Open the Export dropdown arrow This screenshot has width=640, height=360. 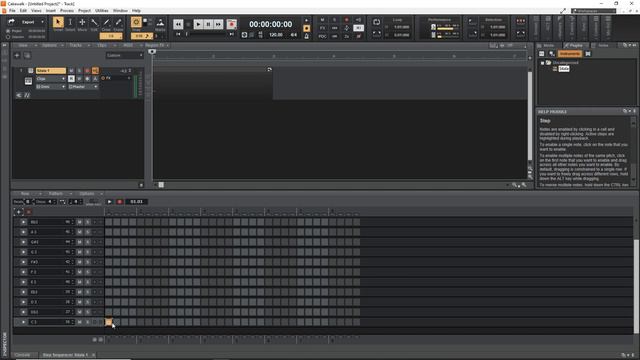pyautogui.click(x=42, y=22)
